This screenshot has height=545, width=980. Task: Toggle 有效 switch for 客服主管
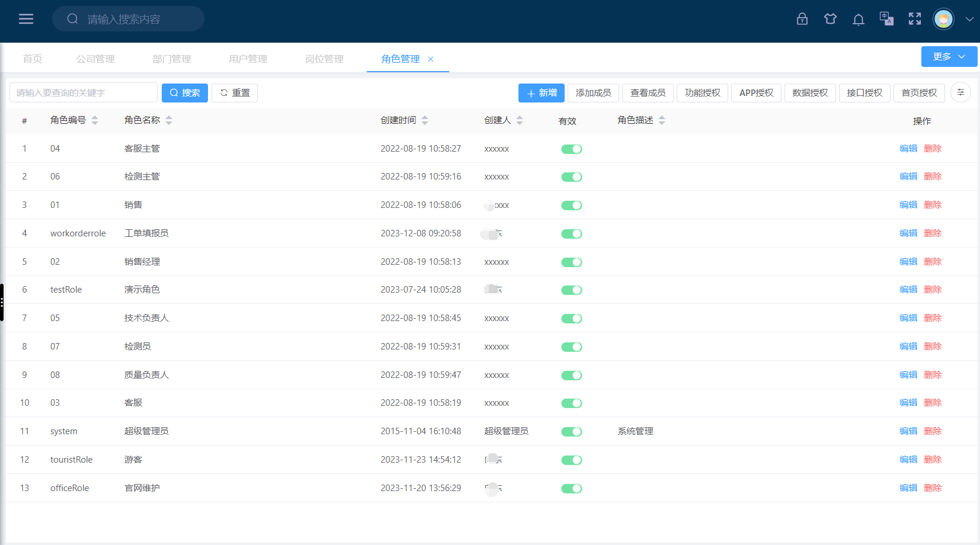572,149
